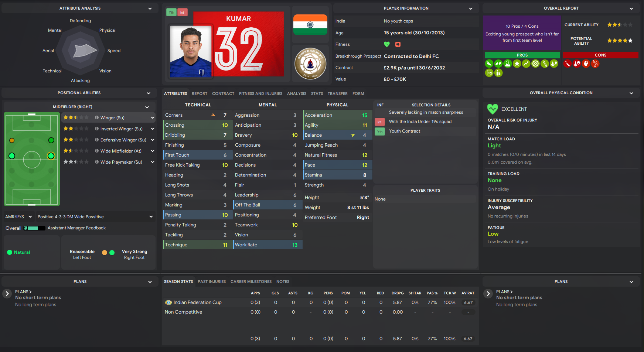
Task: Click the first red cons icon
Action: tap(568, 64)
